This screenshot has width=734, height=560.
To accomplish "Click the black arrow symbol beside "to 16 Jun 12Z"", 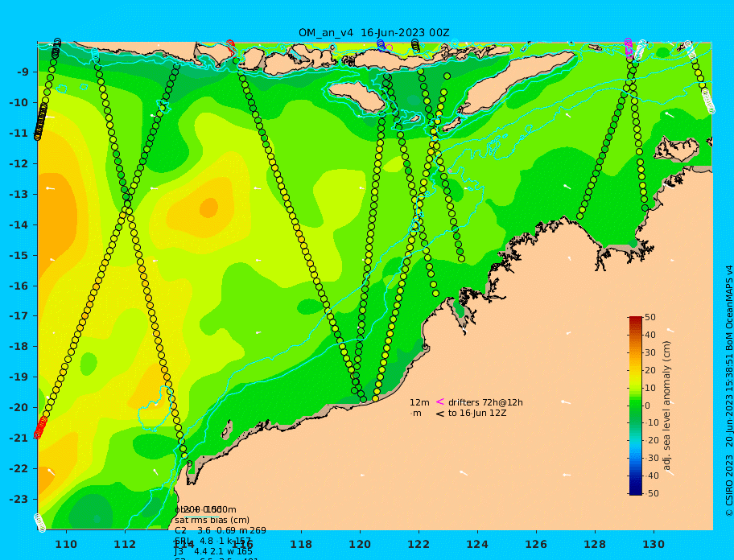I will [440, 414].
